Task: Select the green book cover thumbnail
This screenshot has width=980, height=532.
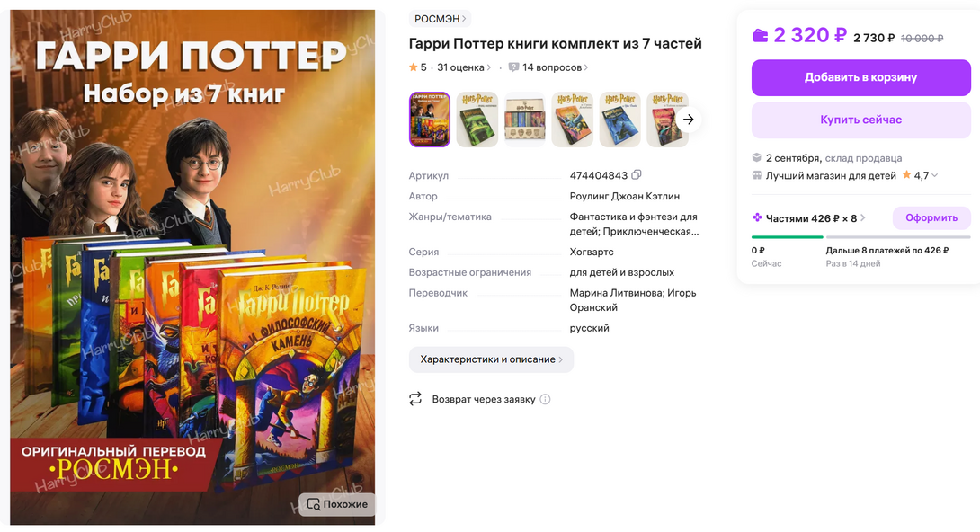Action: click(477, 120)
